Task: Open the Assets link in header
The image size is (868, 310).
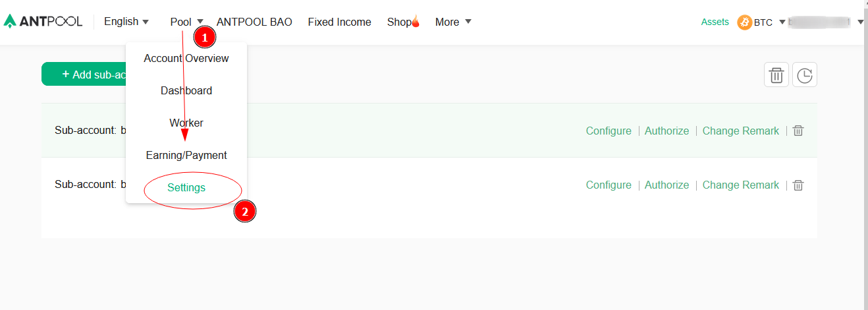Action: [x=715, y=22]
